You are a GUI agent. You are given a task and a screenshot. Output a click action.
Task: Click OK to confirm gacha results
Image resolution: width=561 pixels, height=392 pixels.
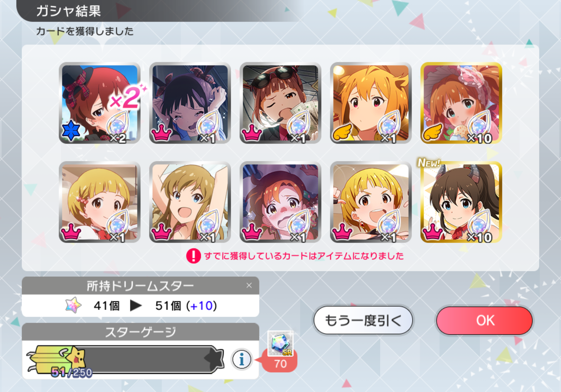(484, 320)
